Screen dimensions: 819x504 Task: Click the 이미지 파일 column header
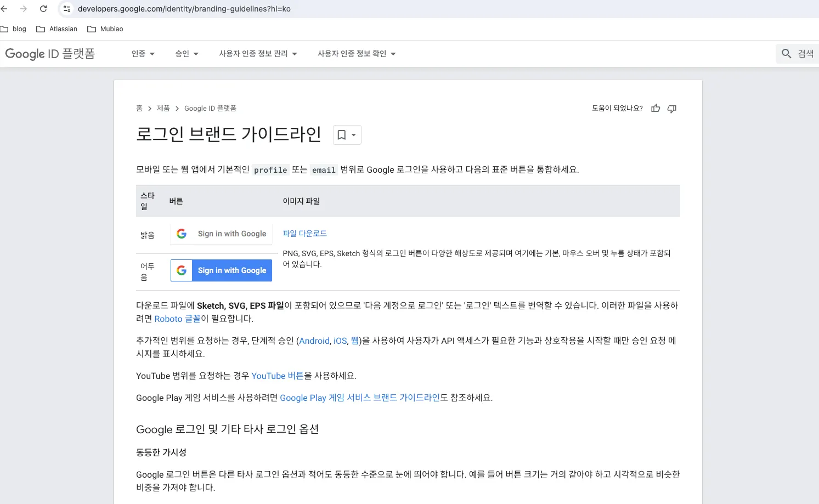pos(301,201)
